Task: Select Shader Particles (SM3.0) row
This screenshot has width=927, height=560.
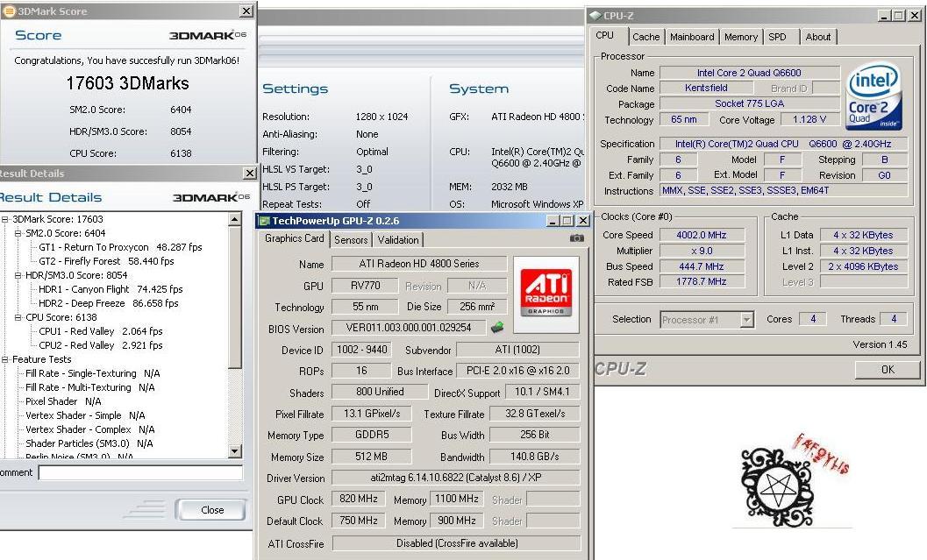Action: coord(89,443)
